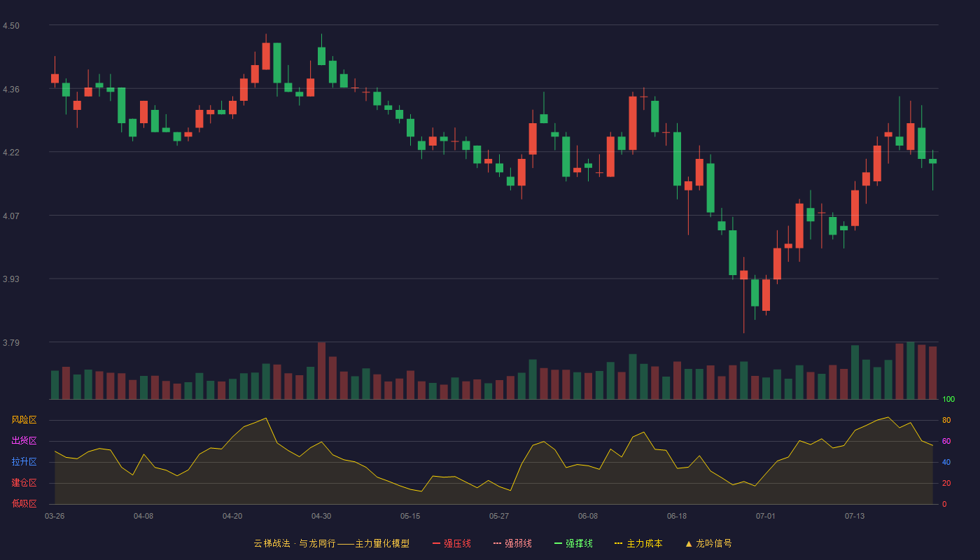
Task: Click the 3.79 price axis label
Action: tap(11, 343)
